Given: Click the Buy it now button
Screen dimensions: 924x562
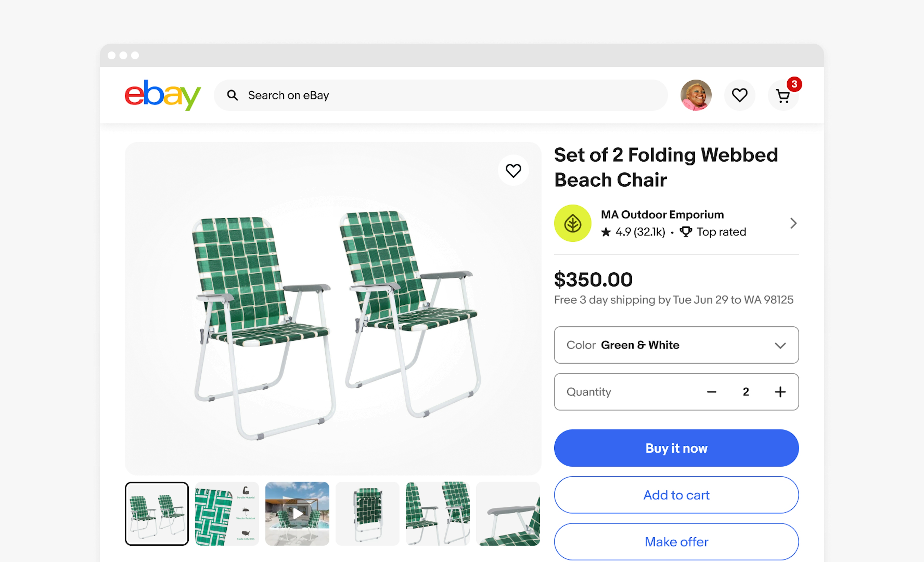Looking at the screenshot, I should click(676, 448).
